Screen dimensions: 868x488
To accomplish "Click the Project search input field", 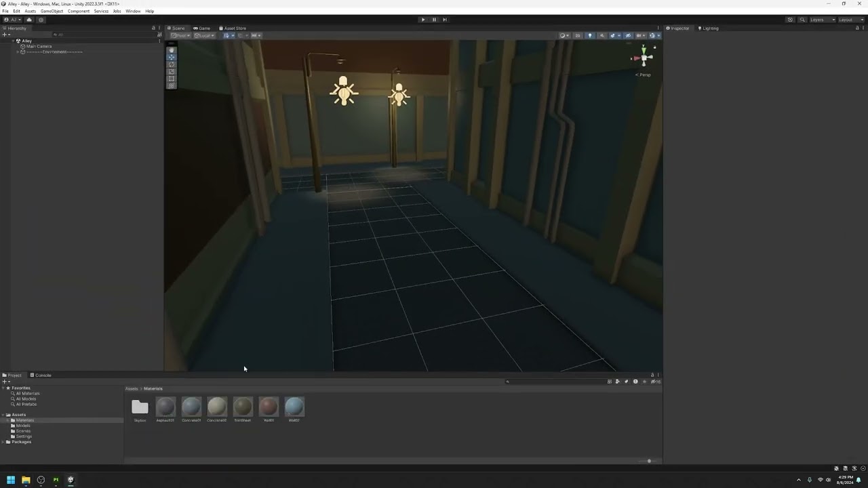I will (555, 382).
